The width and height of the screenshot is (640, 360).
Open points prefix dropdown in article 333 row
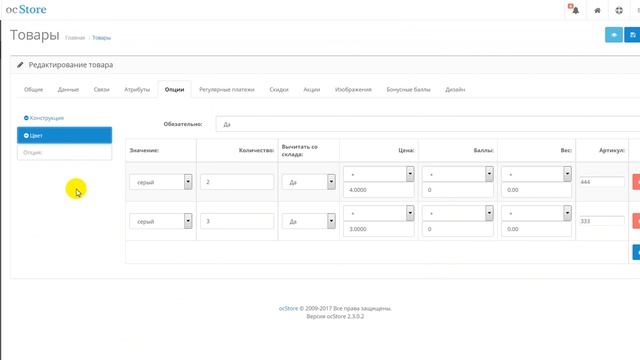point(458,213)
